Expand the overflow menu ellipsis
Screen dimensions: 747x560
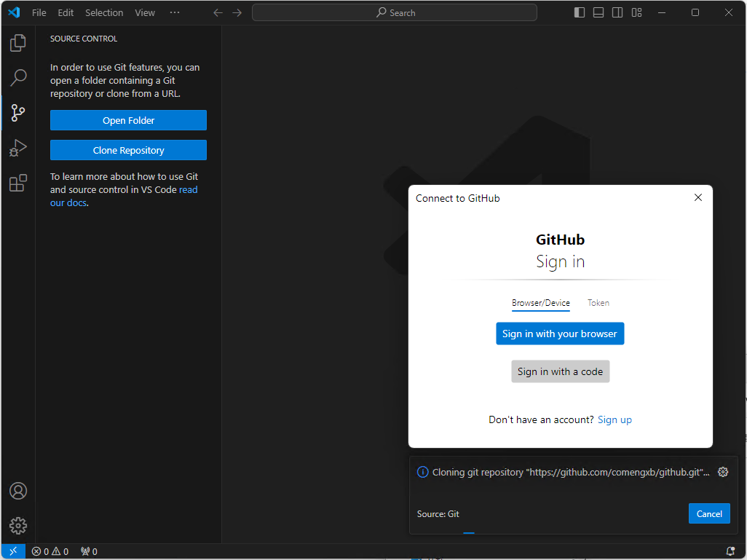point(175,13)
